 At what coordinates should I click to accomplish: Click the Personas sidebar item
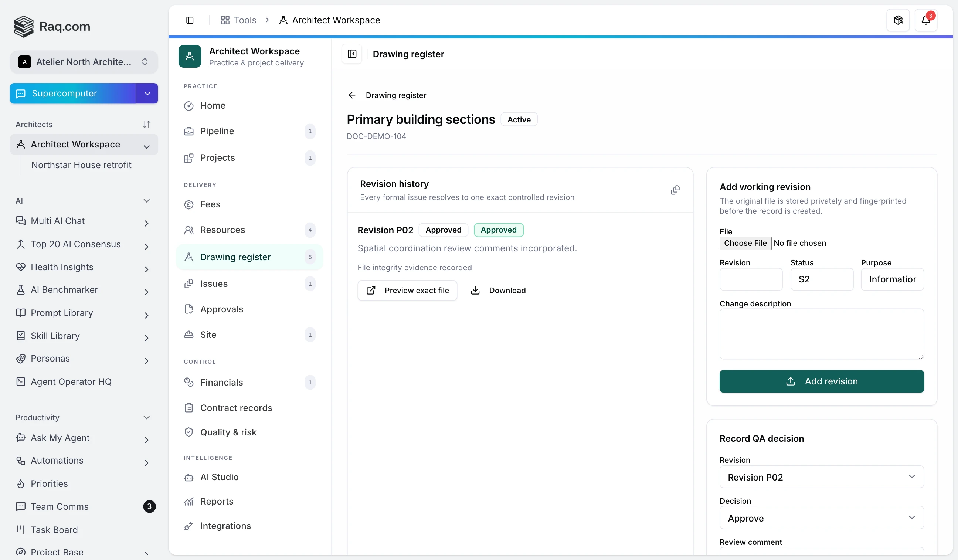coord(84,359)
